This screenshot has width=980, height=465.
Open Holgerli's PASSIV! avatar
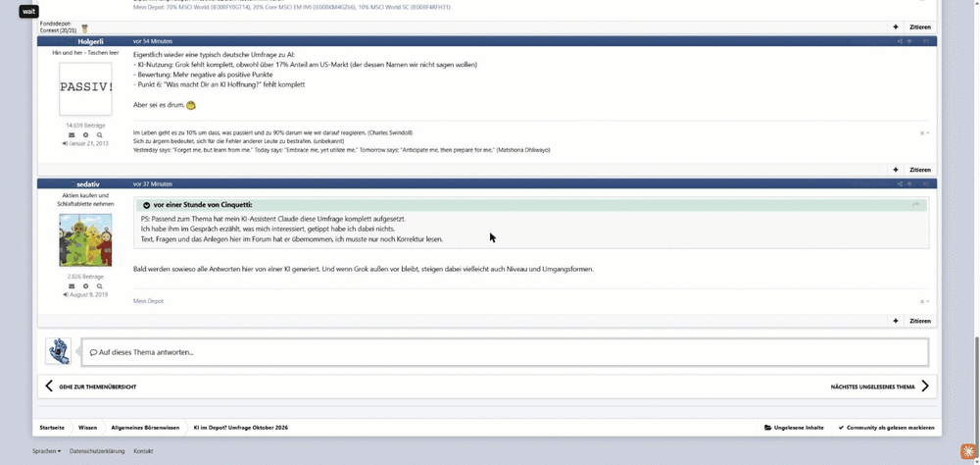(x=85, y=88)
